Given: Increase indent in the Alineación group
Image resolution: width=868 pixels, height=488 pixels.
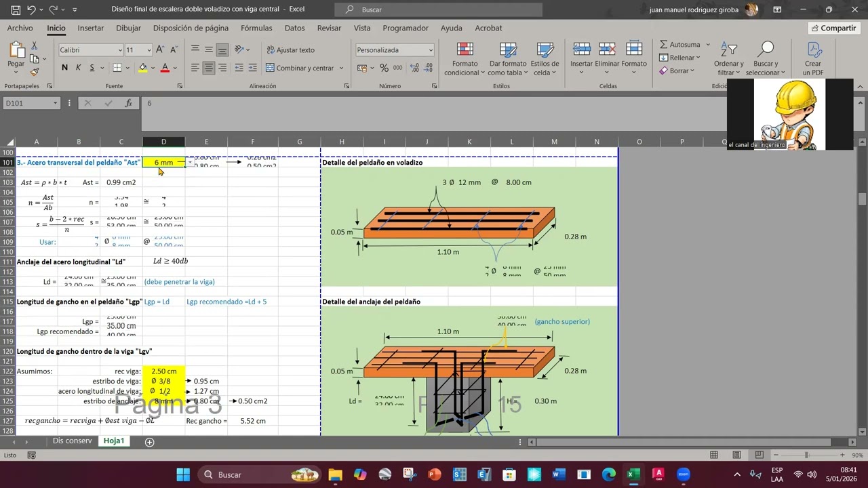Looking at the screenshot, I should click(253, 68).
